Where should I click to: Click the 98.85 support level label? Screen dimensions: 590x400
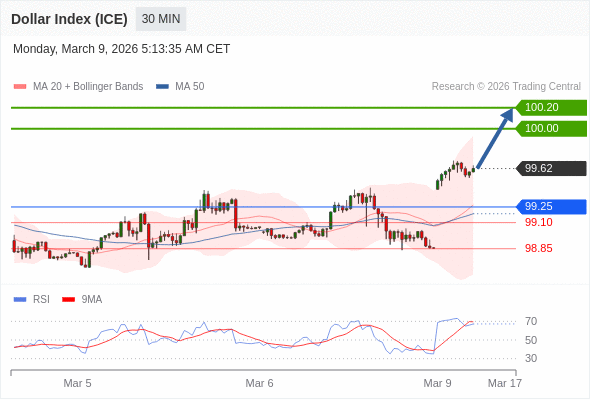point(539,248)
